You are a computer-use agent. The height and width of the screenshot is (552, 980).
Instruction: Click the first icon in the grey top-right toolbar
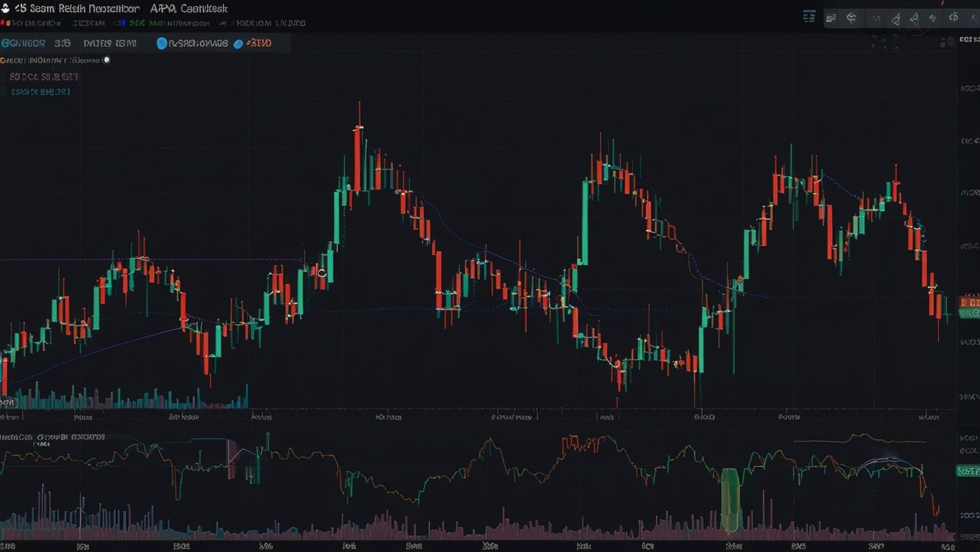tap(831, 18)
